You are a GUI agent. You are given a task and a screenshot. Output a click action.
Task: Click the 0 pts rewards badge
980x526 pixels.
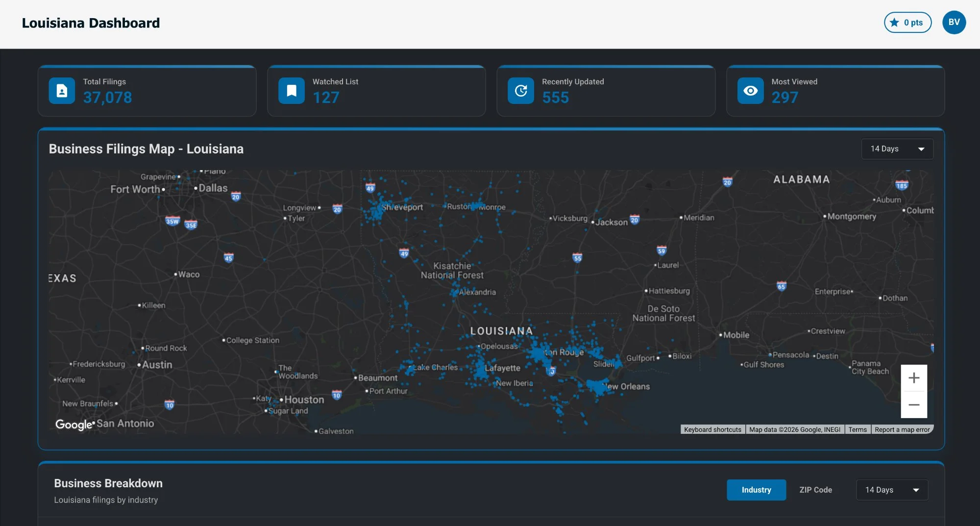(x=907, y=23)
